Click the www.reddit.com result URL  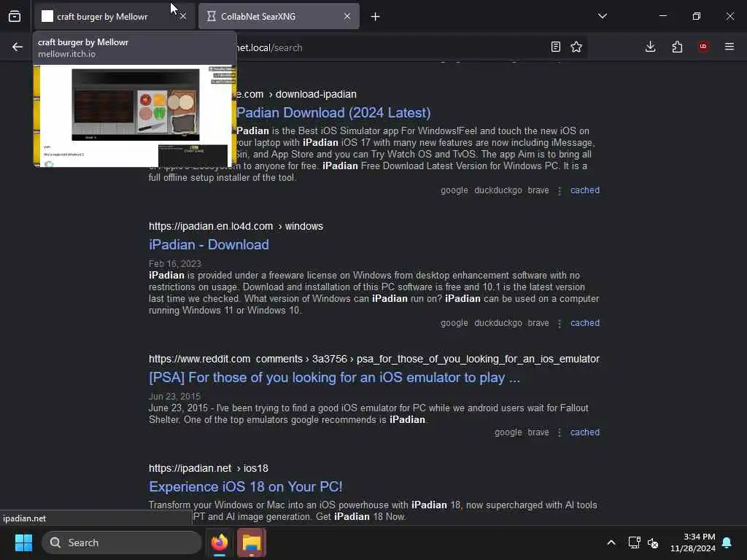pyautogui.click(x=199, y=359)
